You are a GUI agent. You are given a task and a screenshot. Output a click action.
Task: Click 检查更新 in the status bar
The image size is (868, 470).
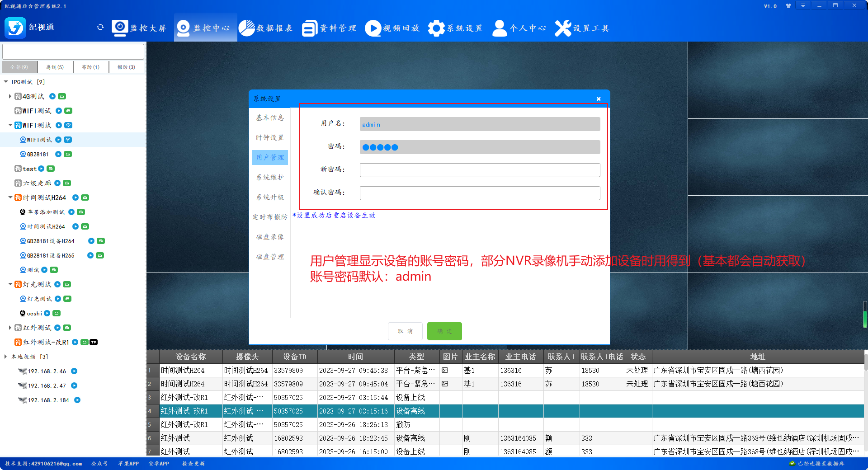[x=193, y=464]
